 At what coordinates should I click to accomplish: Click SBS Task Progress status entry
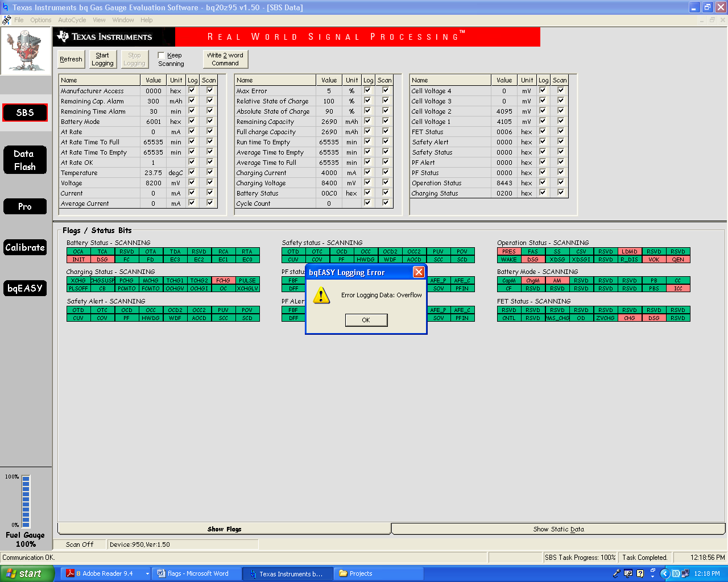click(580, 558)
